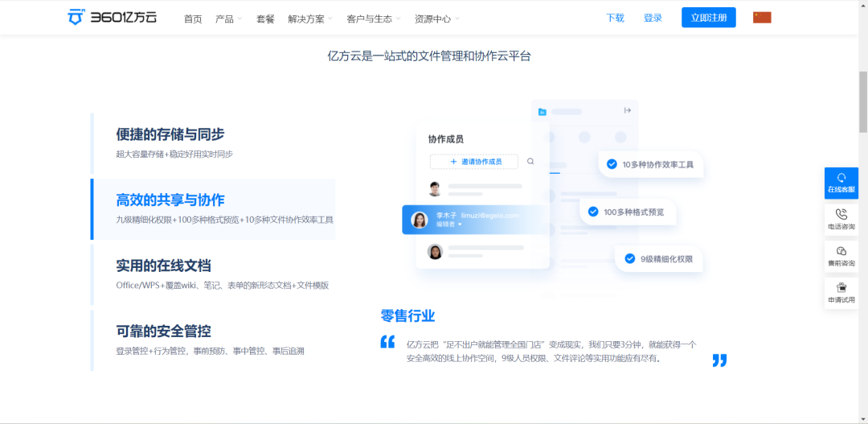Click the 登录 link
The image size is (868, 424).
pos(653,18)
